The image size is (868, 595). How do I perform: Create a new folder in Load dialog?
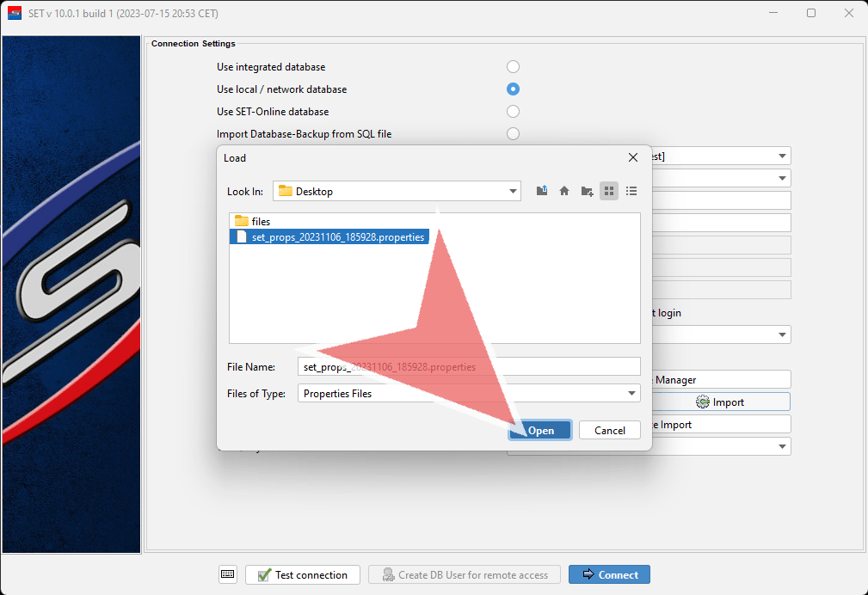pos(587,191)
